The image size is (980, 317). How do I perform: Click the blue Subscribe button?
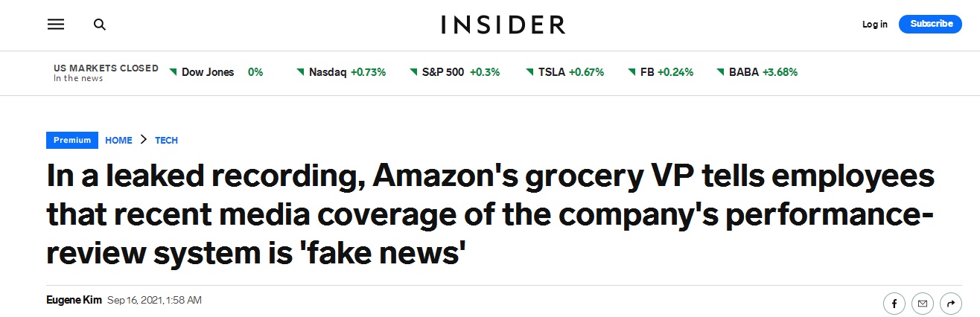click(931, 24)
